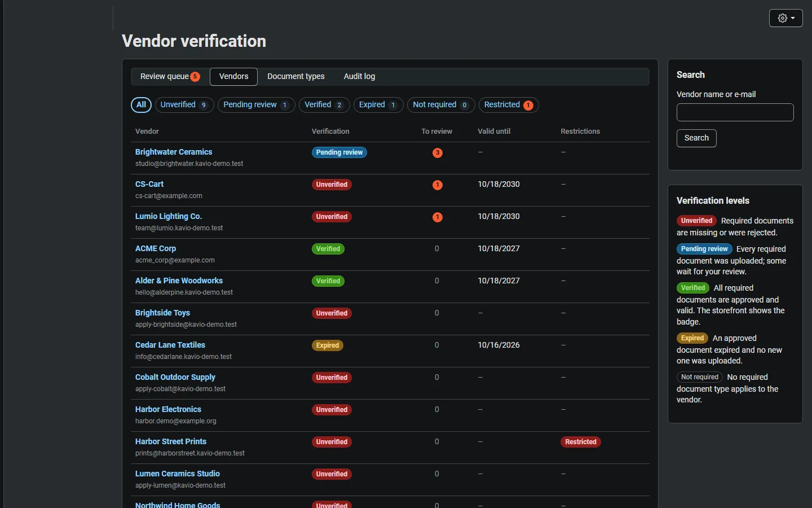Select the All vendor filter
The image size is (812, 508).
[x=141, y=105]
